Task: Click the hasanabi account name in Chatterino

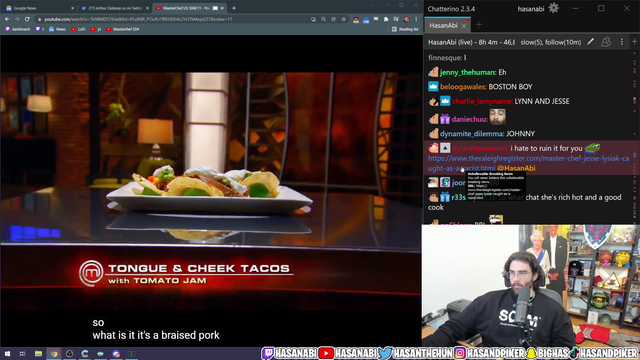Action: click(x=531, y=9)
